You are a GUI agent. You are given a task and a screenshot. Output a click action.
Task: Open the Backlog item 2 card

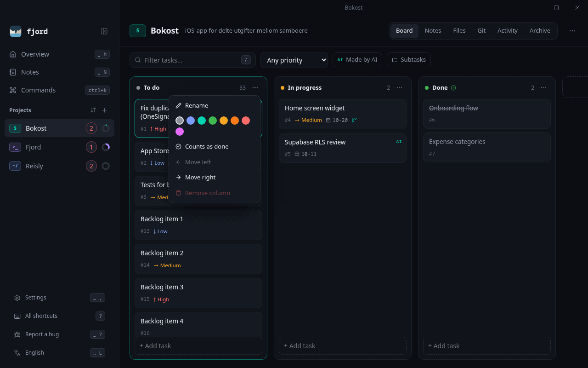point(198,259)
